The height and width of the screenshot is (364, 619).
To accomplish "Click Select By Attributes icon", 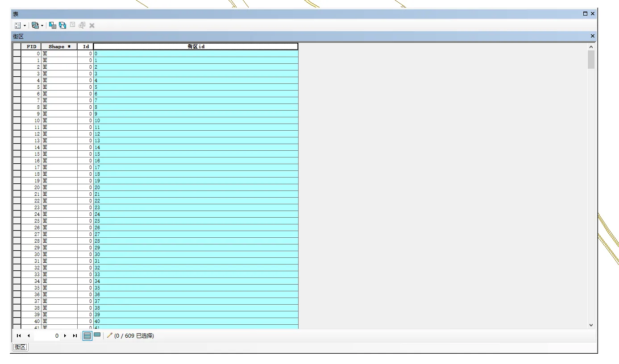I will (x=53, y=25).
